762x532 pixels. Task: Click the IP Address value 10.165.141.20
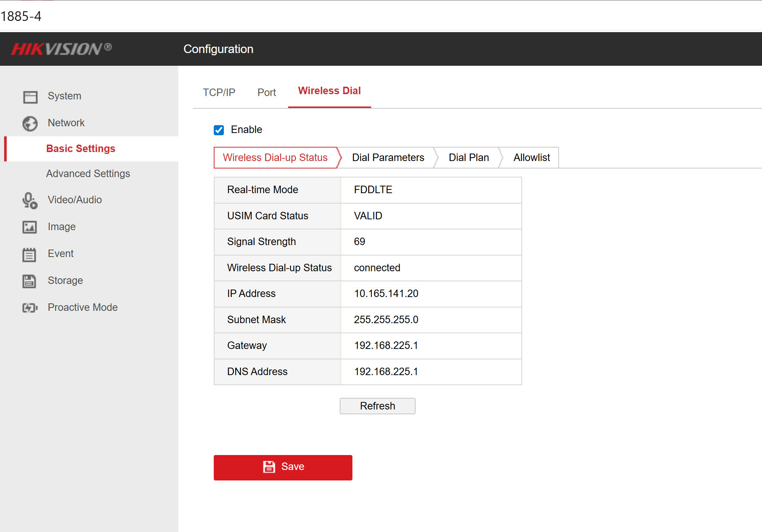click(386, 294)
